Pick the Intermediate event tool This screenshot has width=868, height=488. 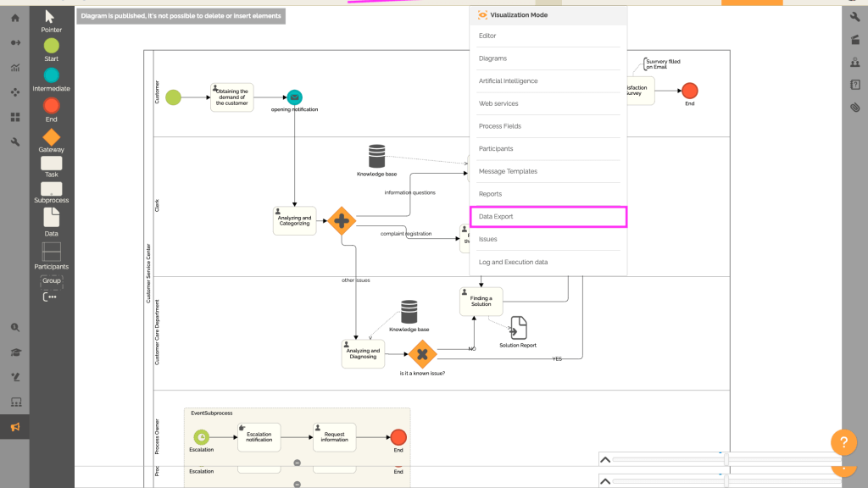point(51,76)
